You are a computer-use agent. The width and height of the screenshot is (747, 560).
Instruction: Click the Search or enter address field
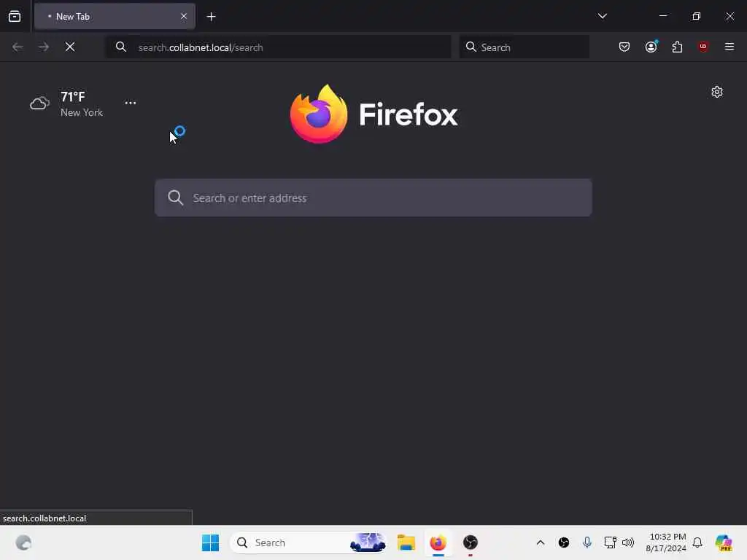(373, 198)
